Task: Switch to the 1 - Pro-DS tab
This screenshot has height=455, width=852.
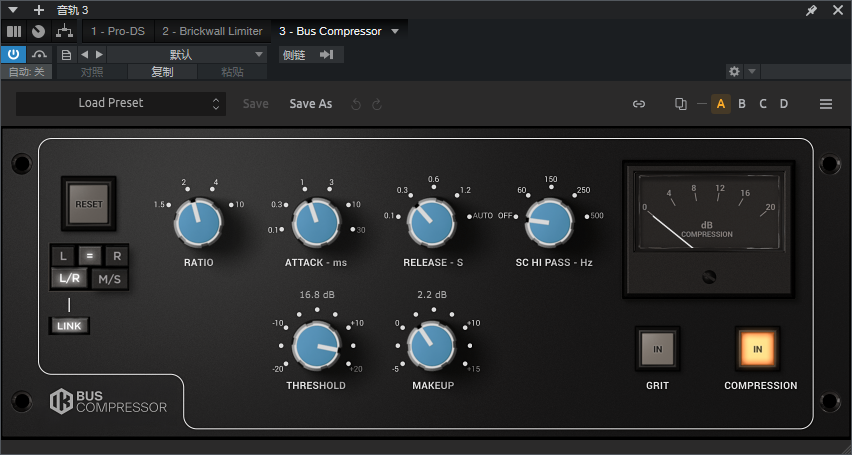Action: click(118, 32)
